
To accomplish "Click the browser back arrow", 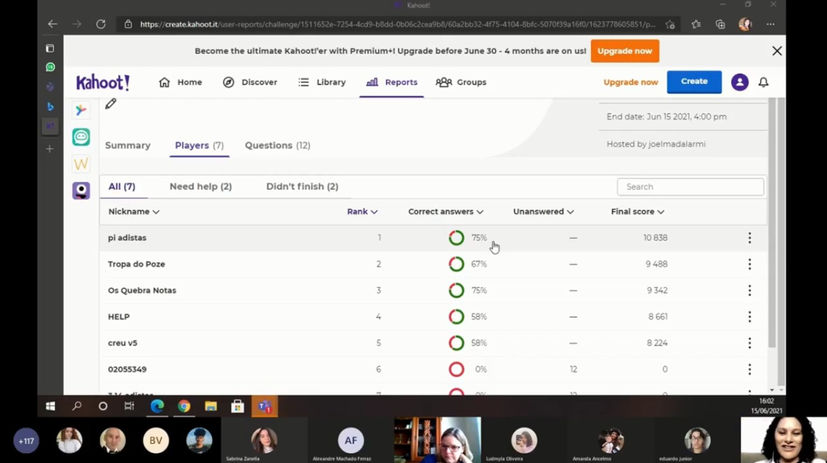I will 52,24.
